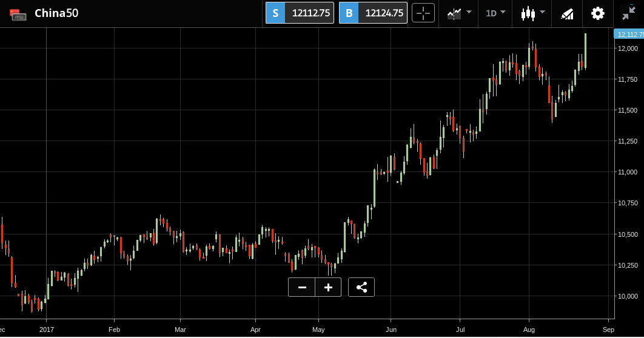Click the Aug label on time axis
The width and height of the screenshot is (644, 338).
[529, 330]
